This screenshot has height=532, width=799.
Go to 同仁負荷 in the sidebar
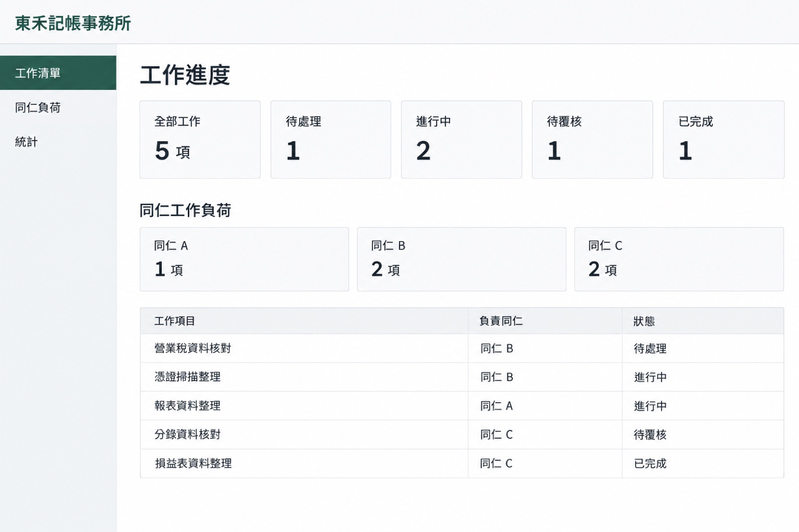58,107
